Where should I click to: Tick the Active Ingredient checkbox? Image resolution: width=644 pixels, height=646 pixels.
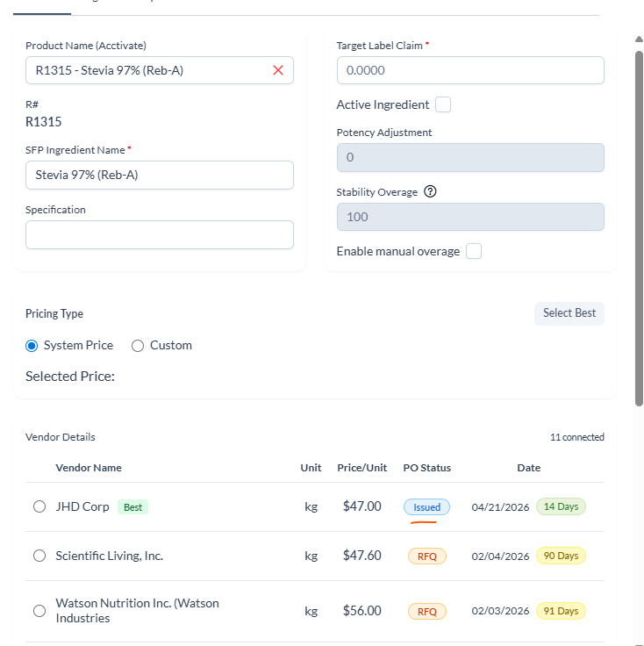(x=443, y=104)
